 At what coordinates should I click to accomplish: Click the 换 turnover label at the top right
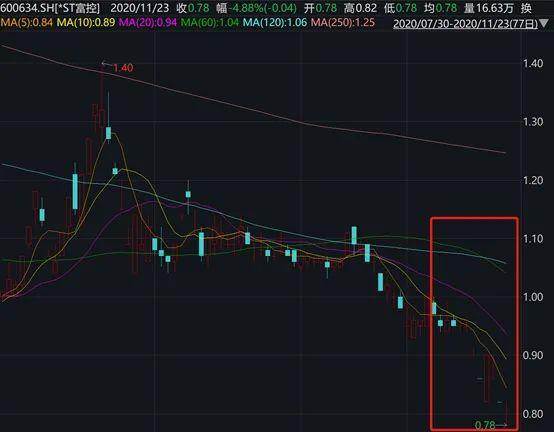tap(526, 8)
